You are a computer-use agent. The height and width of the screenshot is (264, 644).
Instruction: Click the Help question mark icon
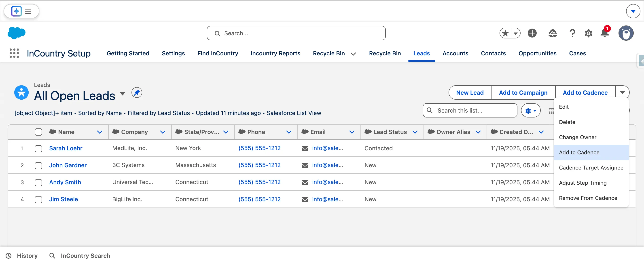572,33
